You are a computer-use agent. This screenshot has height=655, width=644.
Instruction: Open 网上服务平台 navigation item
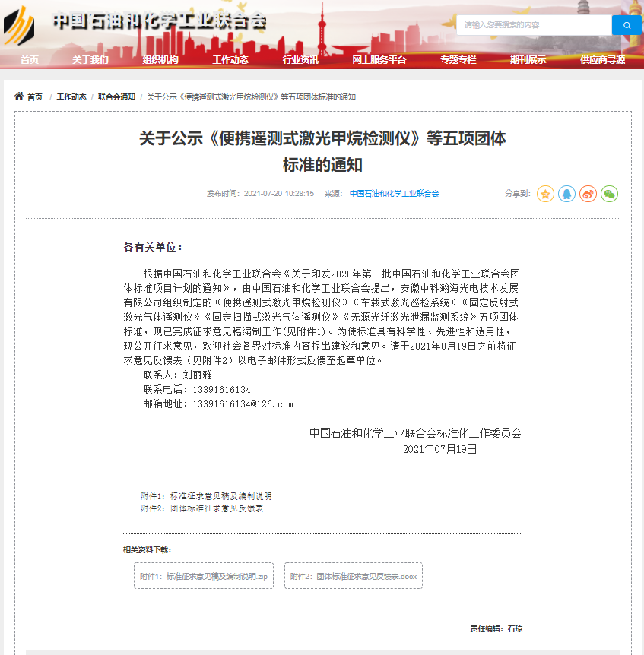tap(379, 60)
